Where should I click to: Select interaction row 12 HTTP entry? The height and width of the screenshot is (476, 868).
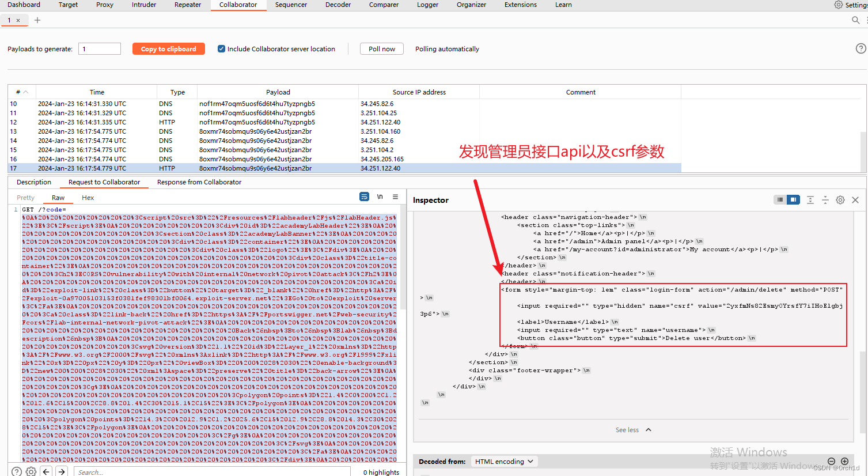[344, 122]
